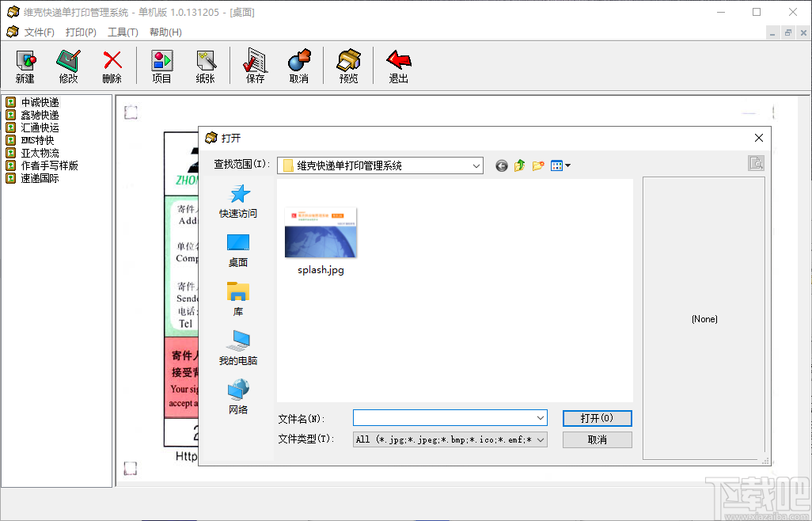
Task: Click the 纸张 (Paper) toolbar icon
Action: pos(206,65)
